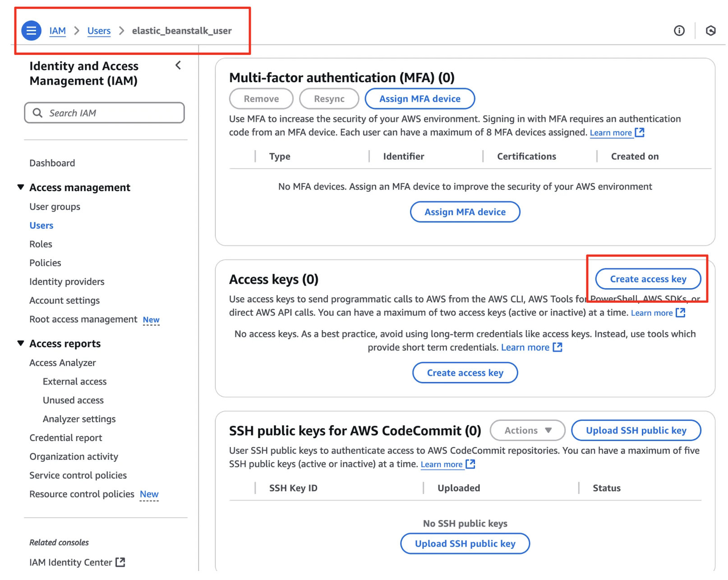The image size is (728, 580).
Task: Open Resource control policies in sidebar
Action: 82,494
